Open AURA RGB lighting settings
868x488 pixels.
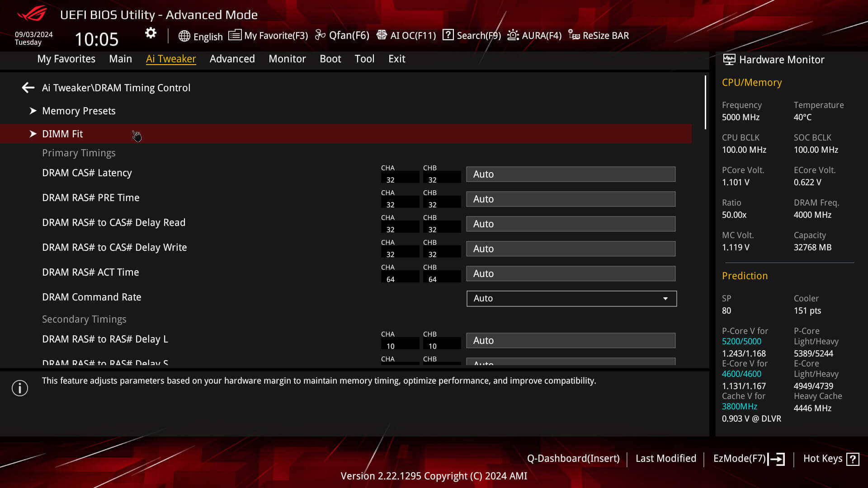click(x=533, y=36)
